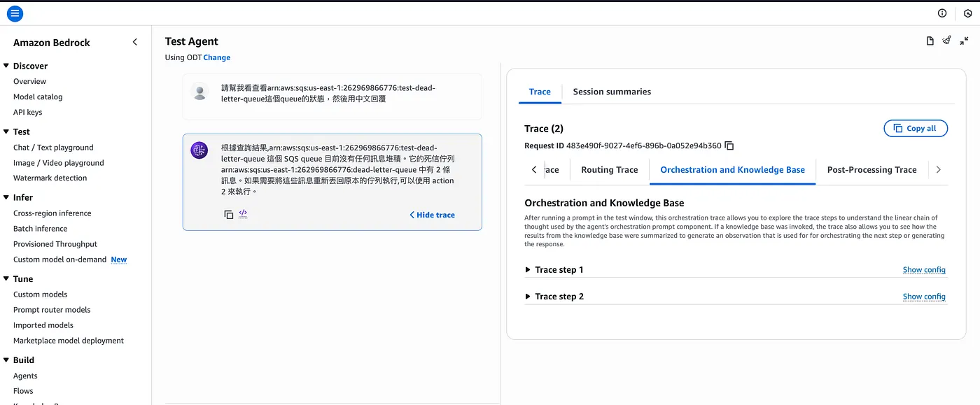The width and height of the screenshot is (980, 405).
Task: Clear the session with the broom icon
Action: 947,41
